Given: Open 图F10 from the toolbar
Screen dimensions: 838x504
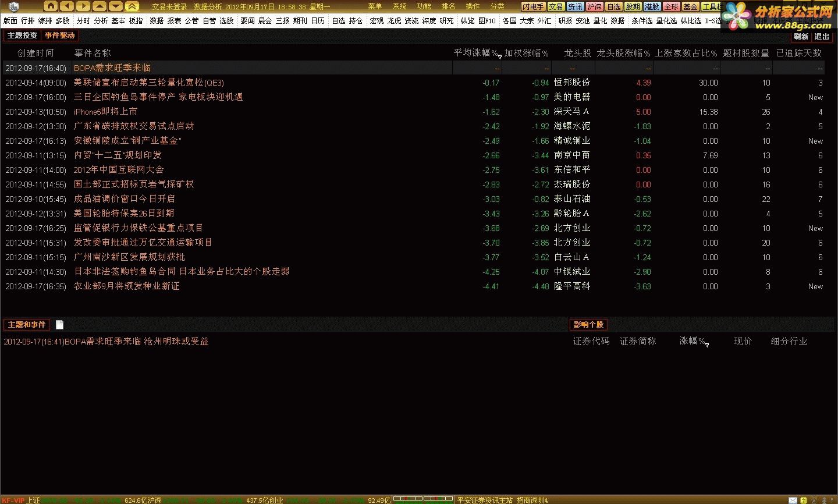Looking at the screenshot, I should 487,21.
